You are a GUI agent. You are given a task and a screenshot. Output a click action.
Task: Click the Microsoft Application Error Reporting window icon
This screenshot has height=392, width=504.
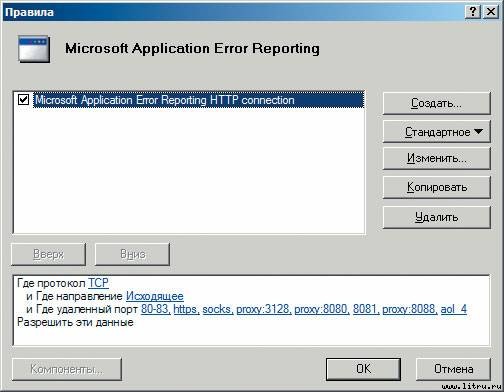(34, 49)
